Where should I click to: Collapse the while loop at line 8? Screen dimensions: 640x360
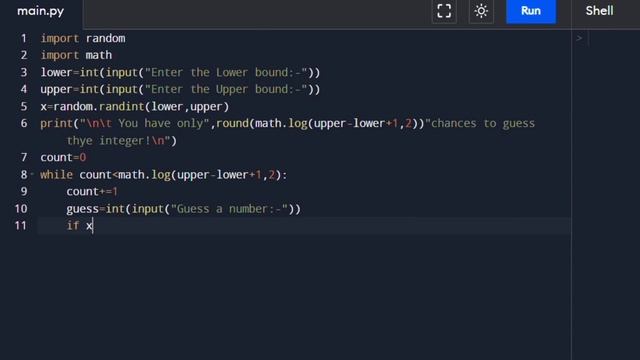32,174
